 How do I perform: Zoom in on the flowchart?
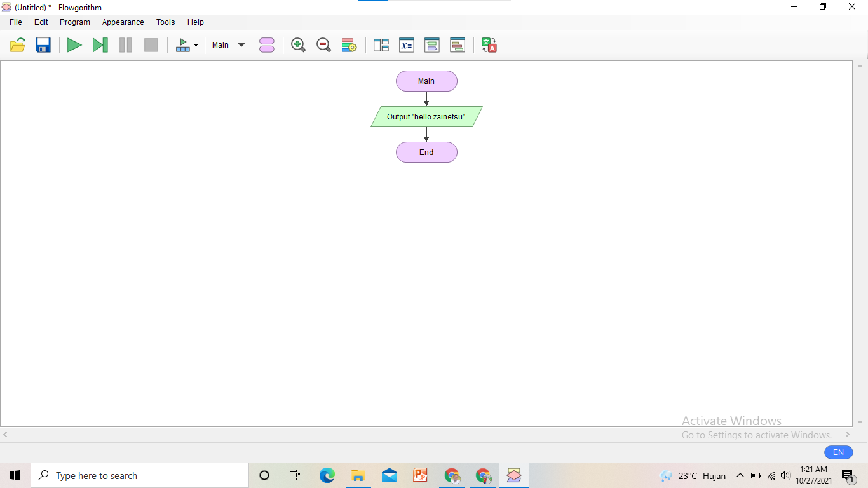point(297,44)
